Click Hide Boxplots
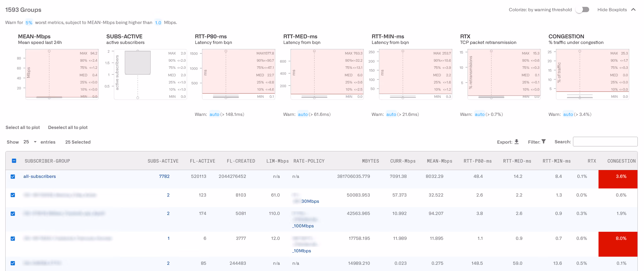This screenshot has width=644, height=271. click(612, 10)
